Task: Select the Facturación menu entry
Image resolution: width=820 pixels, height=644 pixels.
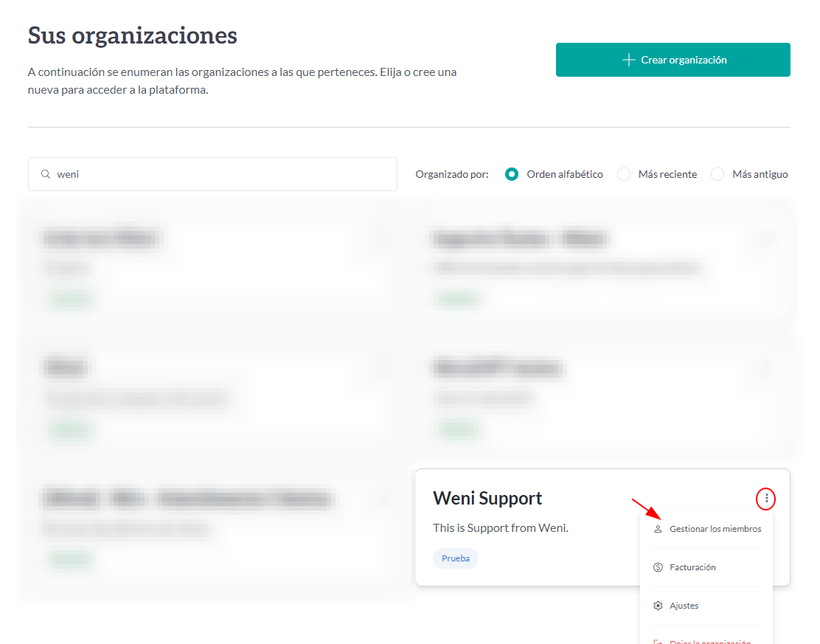Action: [x=692, y=567]
